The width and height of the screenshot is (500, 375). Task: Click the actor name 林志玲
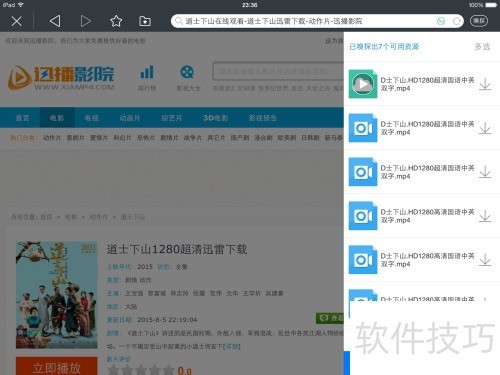click(x=179, y=293)
